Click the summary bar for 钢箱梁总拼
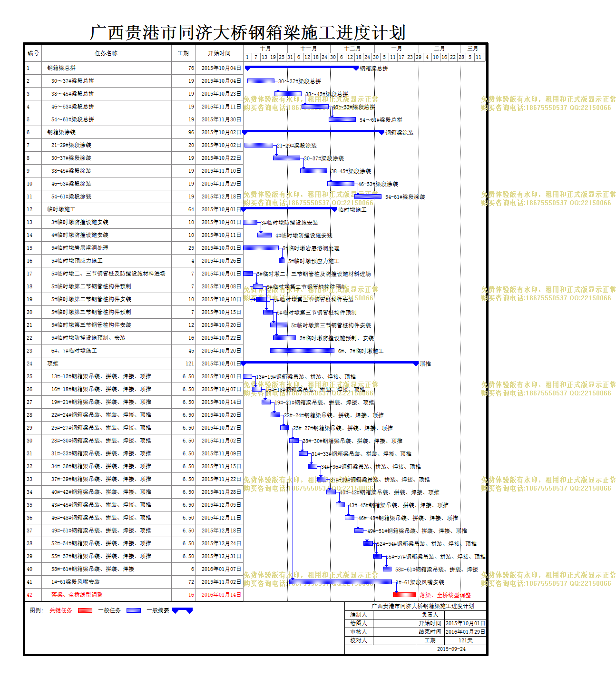Screen dimensions: 616x678 coord(302,68)
